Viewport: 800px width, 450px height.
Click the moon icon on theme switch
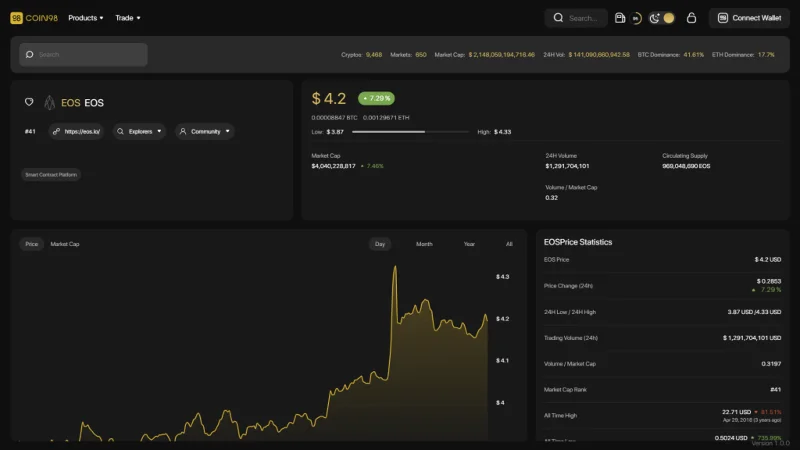pyautogui.click(x=655, y=18)
